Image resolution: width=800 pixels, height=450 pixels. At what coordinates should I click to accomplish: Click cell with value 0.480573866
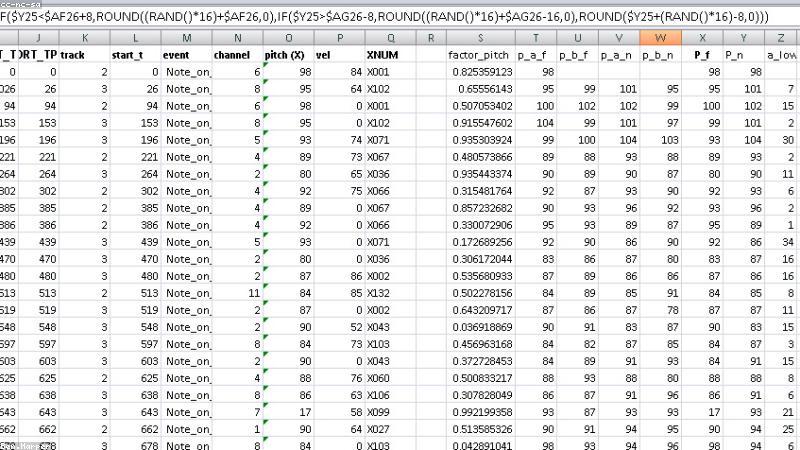481,157
